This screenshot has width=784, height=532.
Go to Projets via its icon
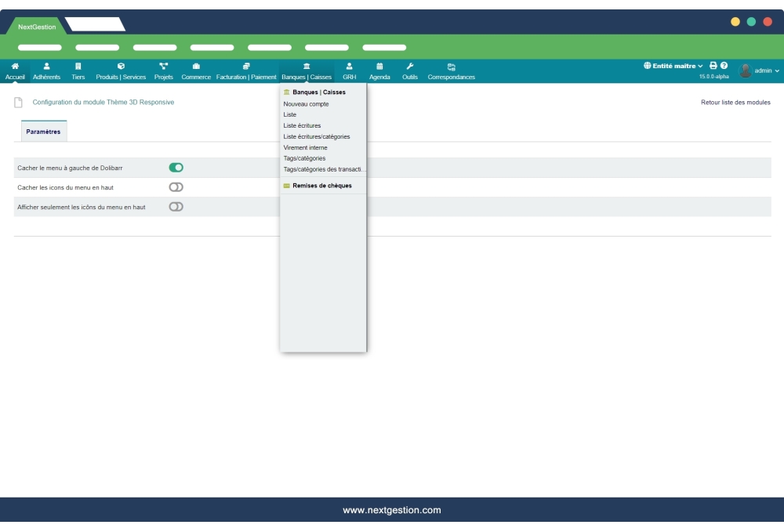coord(163,67)
